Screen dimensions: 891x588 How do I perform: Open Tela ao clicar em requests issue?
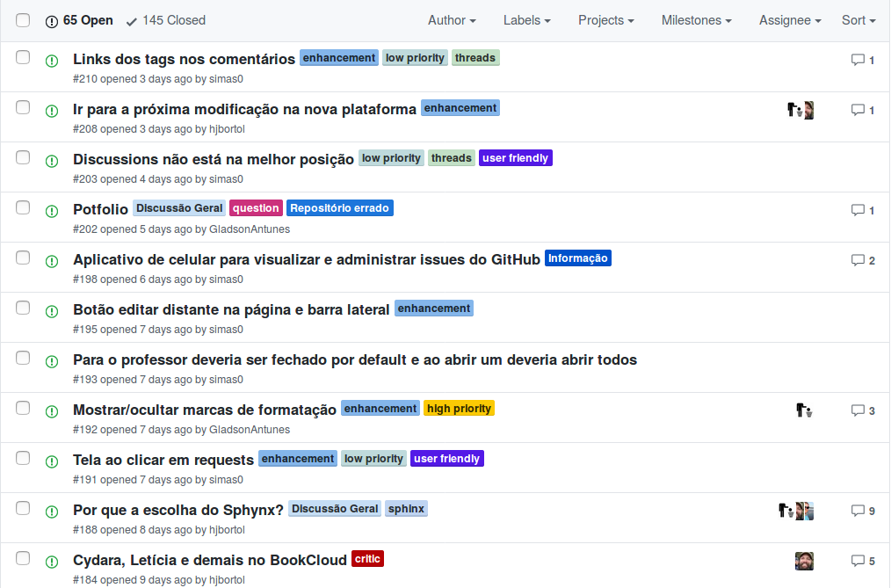click(x=163, y=461)
